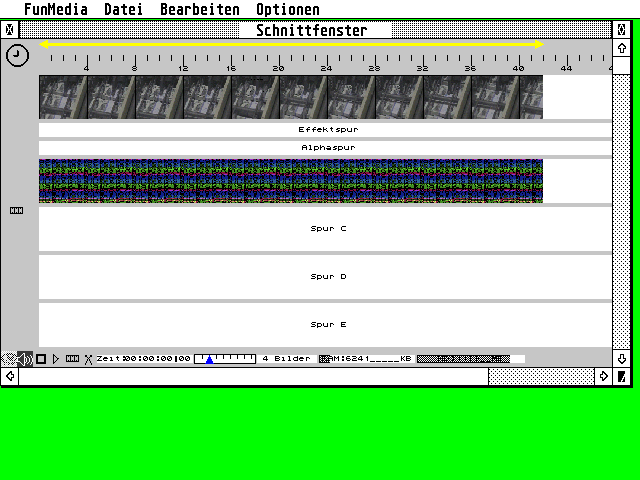This screenshot has width=640, height=480.
Task: Click the blue zoom slider marker
Action: click(x=209, y=360)
